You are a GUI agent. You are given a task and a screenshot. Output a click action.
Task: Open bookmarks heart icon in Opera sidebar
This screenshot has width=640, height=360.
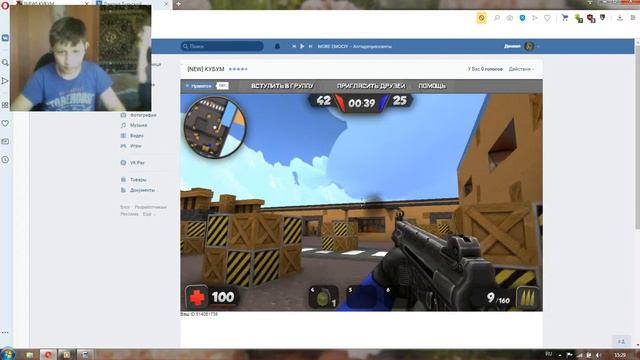pos(5,123)
